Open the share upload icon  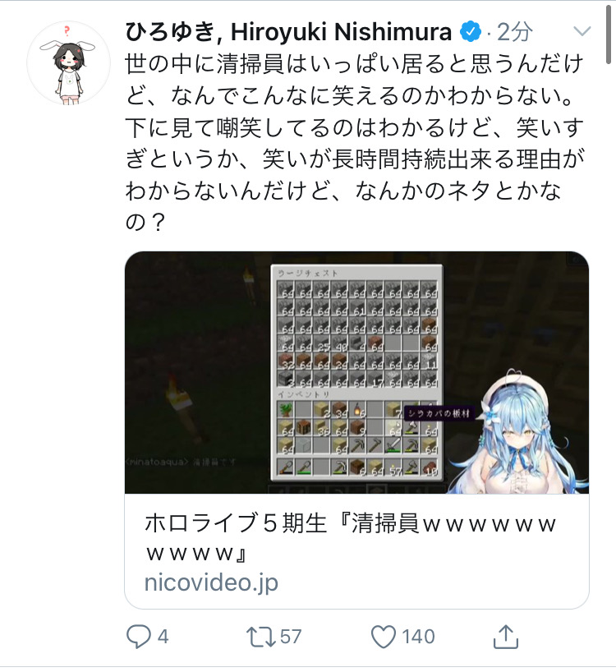pyautogui.click(x=505, y=636)
